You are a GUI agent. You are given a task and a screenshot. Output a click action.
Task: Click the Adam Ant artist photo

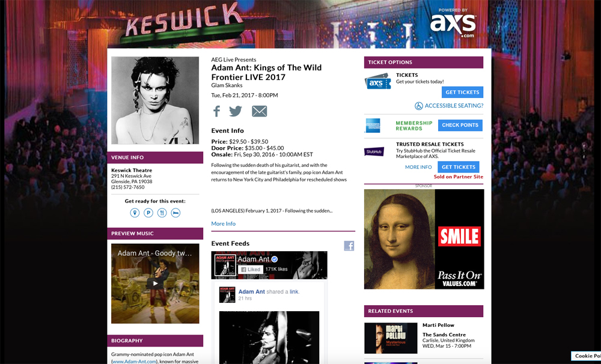(155, 100)
